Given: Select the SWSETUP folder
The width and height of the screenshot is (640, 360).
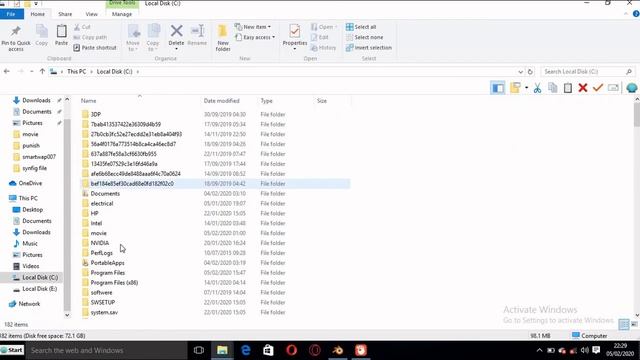Looking at the screenshot, I should [x=102, y=302].
